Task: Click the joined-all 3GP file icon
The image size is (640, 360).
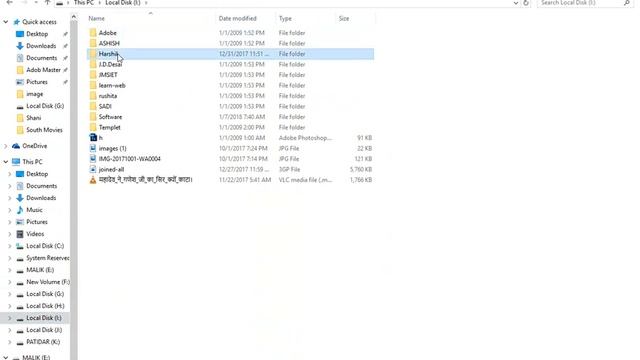Action: (93, 169)
